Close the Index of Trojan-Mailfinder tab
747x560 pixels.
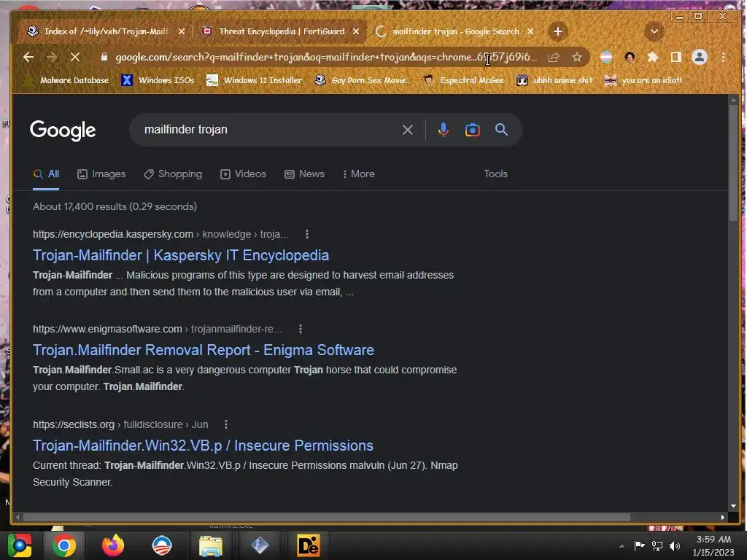182,31
